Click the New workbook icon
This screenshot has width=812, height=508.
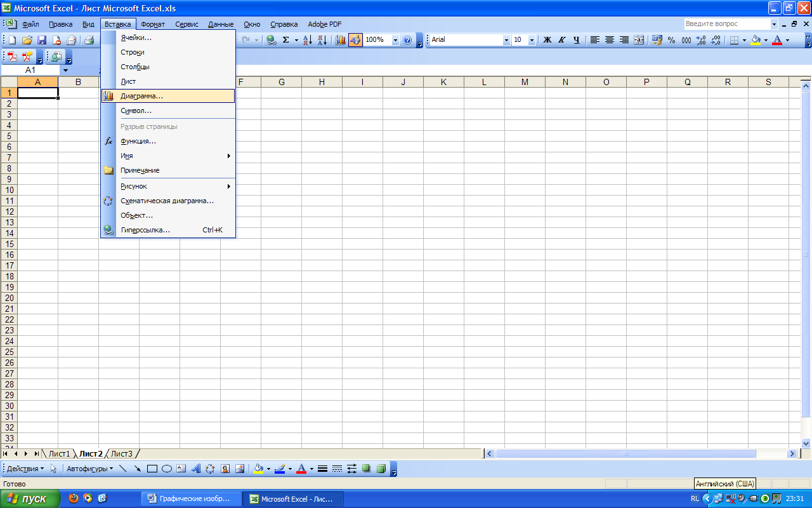pyautogui.click(x=12, y=40)
